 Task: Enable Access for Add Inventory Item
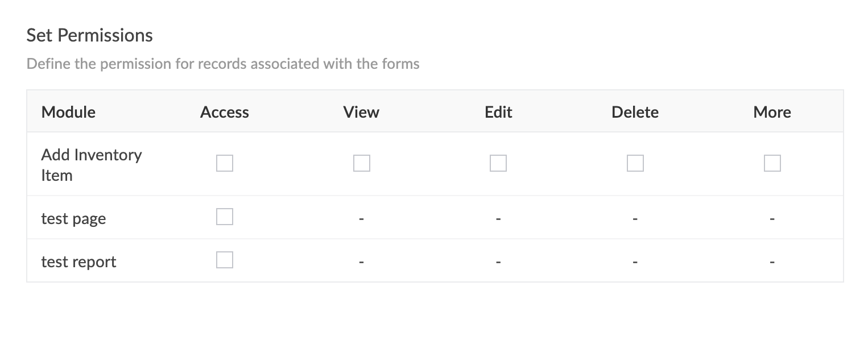[225, 164]
